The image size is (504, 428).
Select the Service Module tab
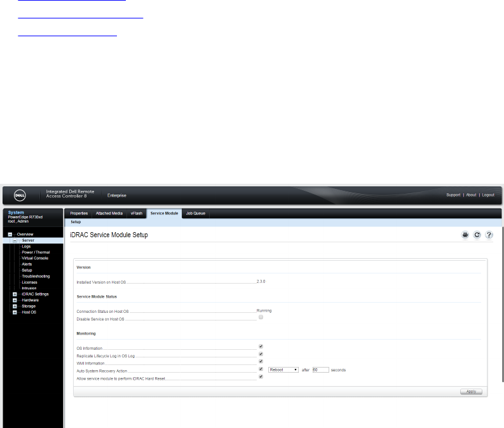coord(164,214)
